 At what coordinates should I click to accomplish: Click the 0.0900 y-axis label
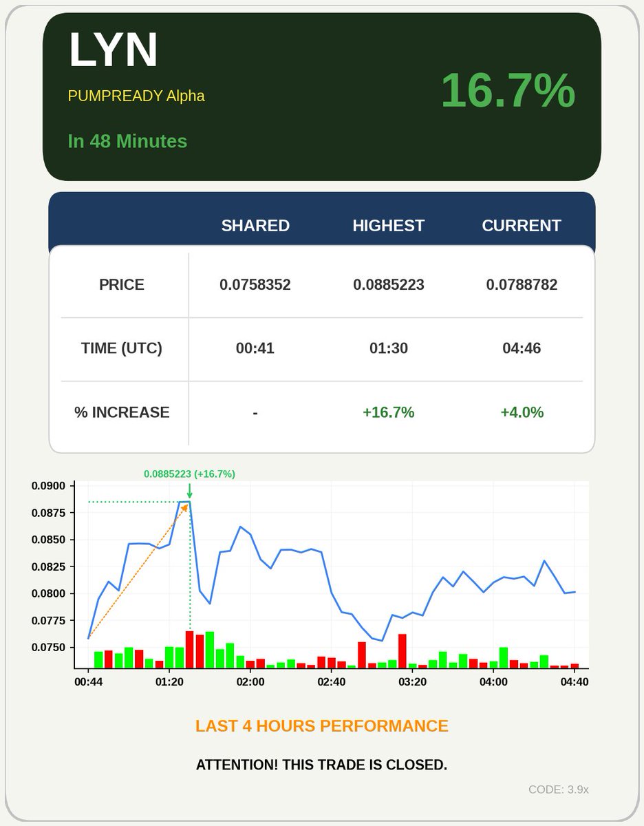(48, 486)
